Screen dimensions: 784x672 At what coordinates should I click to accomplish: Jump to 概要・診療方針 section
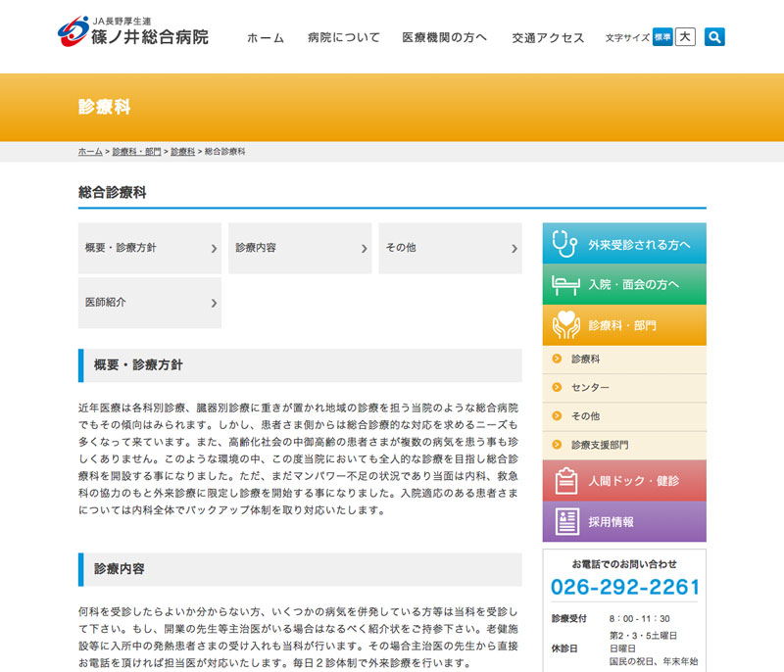click(150, 248)
